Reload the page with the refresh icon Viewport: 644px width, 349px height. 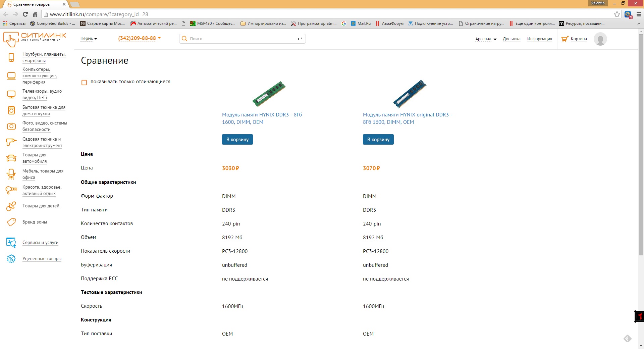coord(25,14)
